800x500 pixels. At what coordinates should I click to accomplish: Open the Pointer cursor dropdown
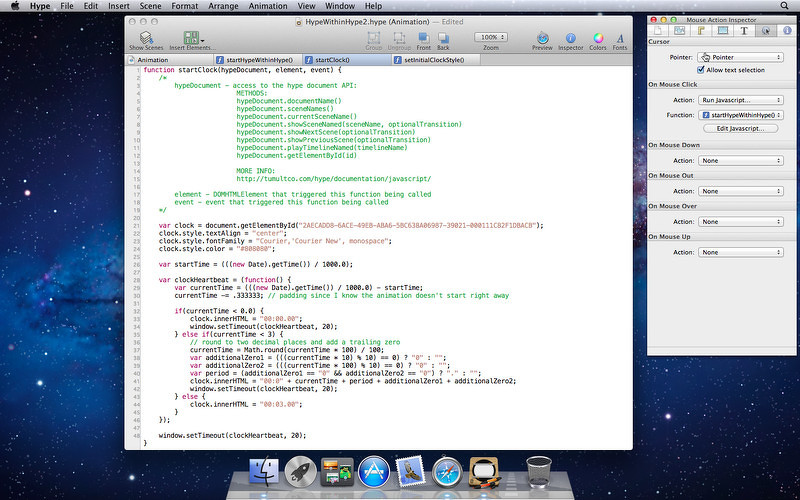(740, 57)
